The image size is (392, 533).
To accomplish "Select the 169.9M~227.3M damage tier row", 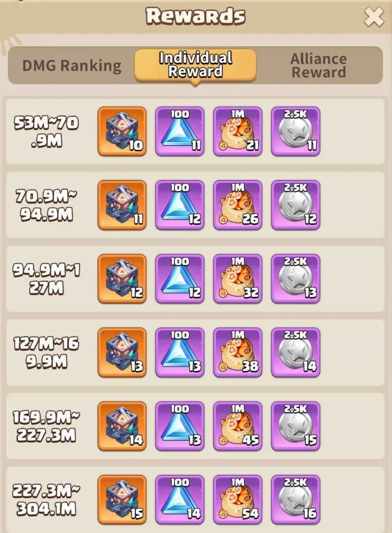I will 196,426.
